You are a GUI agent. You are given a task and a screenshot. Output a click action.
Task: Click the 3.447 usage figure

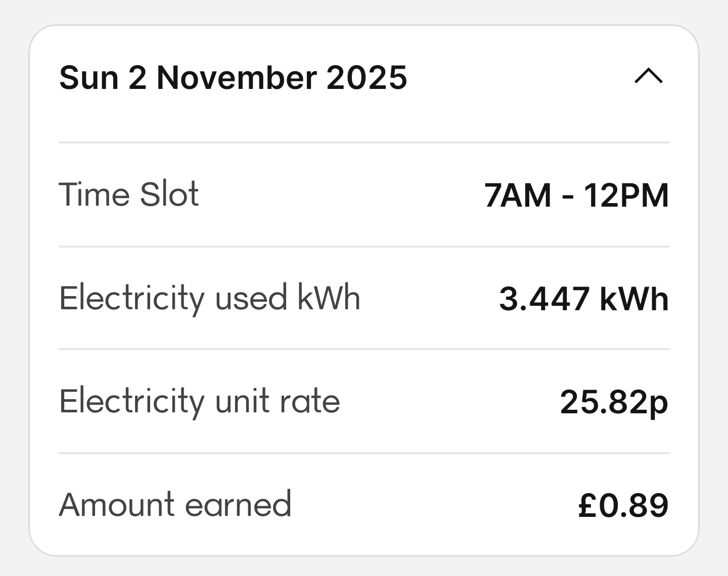point(544,299)
